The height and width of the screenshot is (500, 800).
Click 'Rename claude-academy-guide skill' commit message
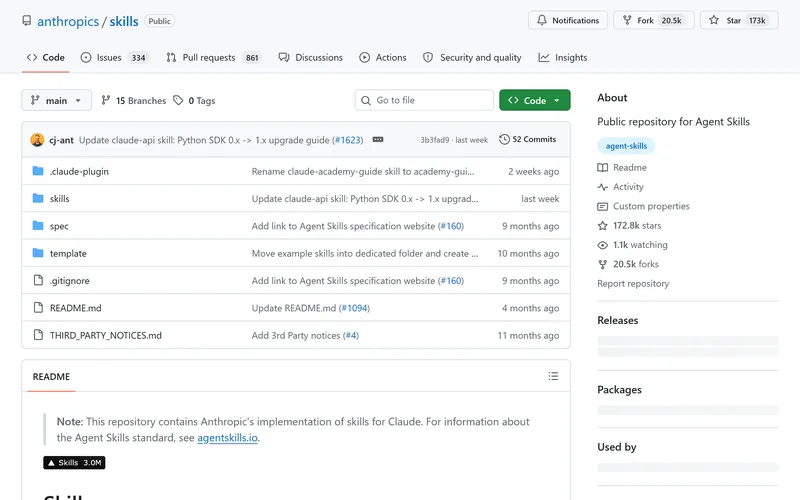point(363,171)
